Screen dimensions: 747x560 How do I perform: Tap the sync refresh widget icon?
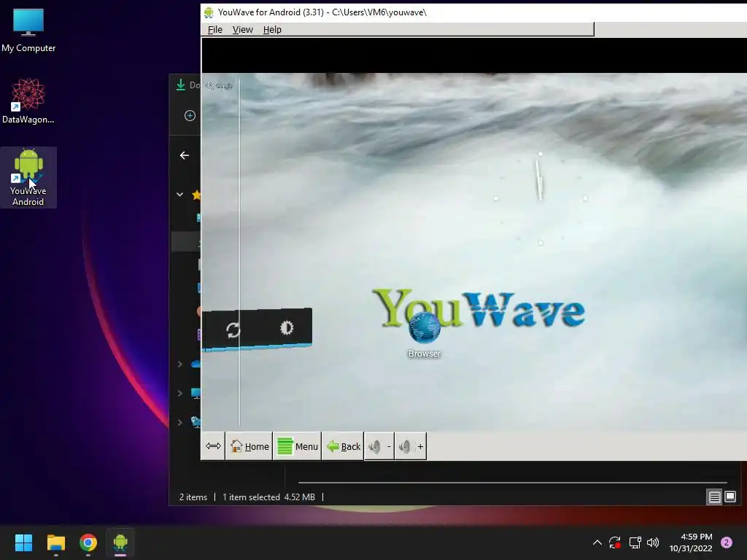point(233,330)
